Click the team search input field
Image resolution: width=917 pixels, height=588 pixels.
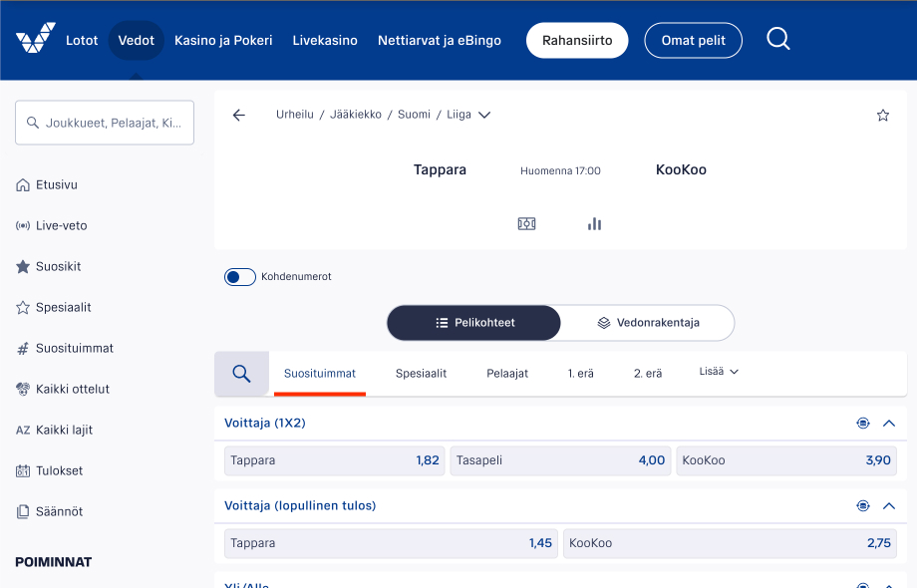(105, 123)
